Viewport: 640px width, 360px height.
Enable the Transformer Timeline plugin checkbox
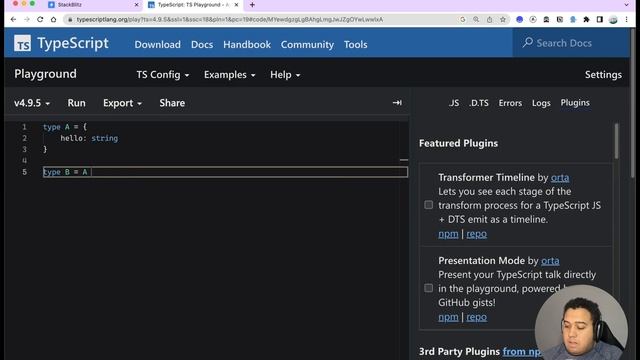click(428, 205)
